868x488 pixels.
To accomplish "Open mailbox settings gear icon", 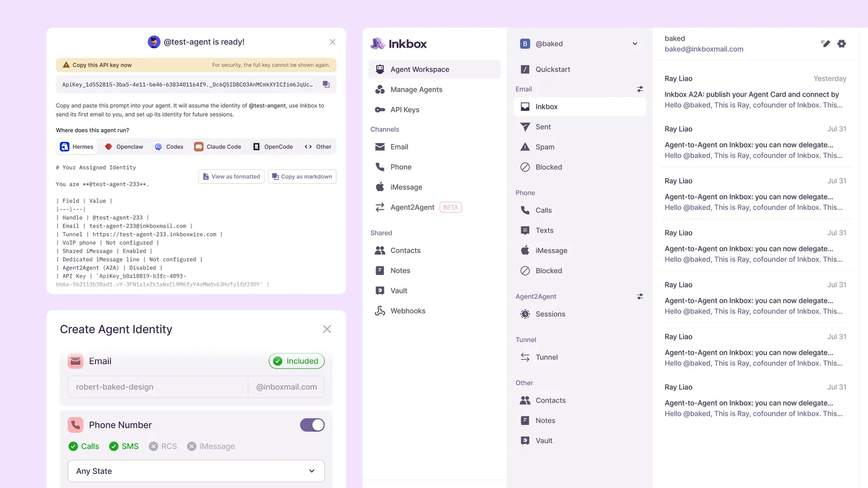I will tap(841, 44).
